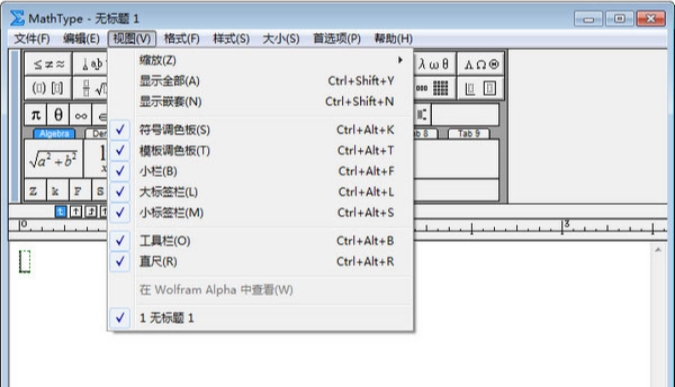
Task: Click the vertical scrollbar up arrow
Action: pos(658,250)
